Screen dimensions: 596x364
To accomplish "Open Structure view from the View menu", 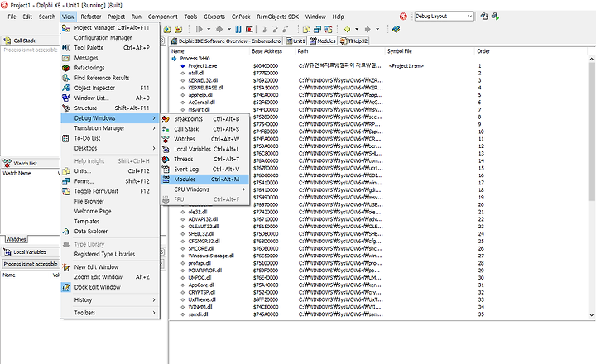I will [x=110, y=108].
